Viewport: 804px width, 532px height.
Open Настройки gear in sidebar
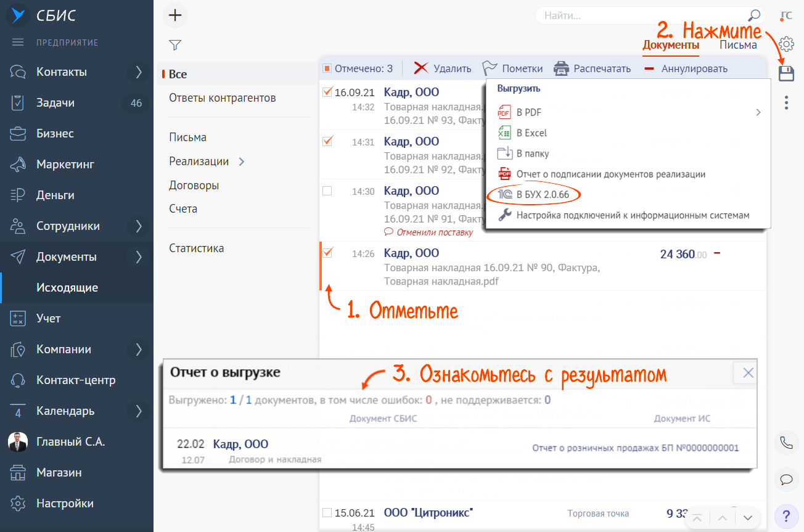tap(18, 504)
